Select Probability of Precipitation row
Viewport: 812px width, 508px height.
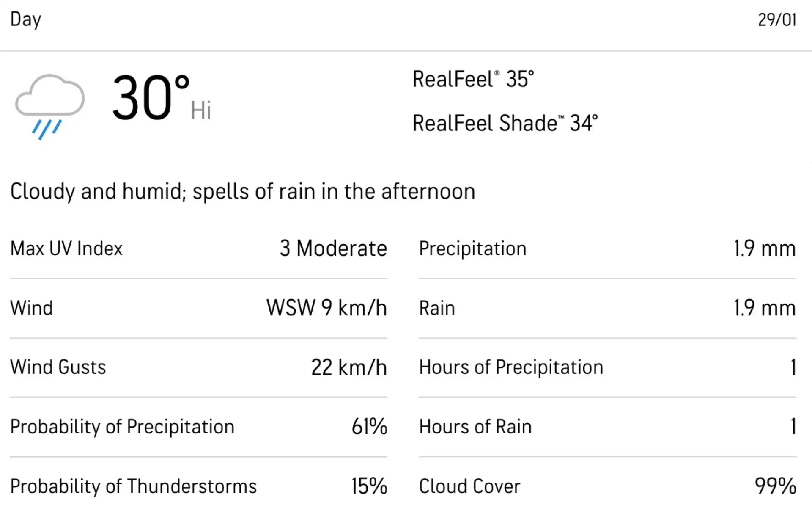point(199,427)
